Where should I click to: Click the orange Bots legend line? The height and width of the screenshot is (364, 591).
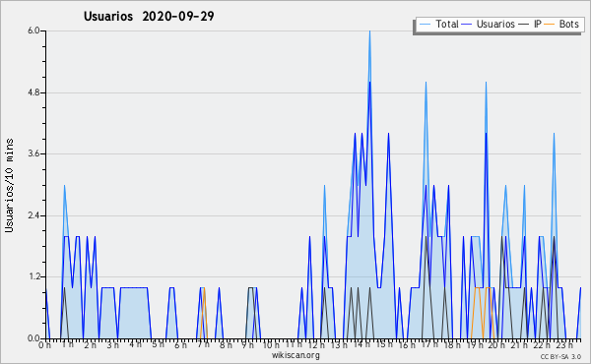550,25
